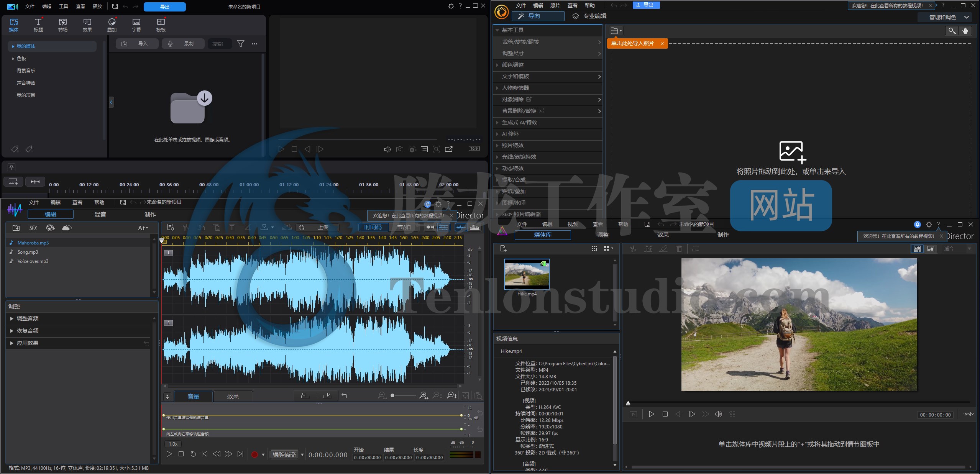Click the cloud download icon in AudioDirector

(x=67, y=228)
